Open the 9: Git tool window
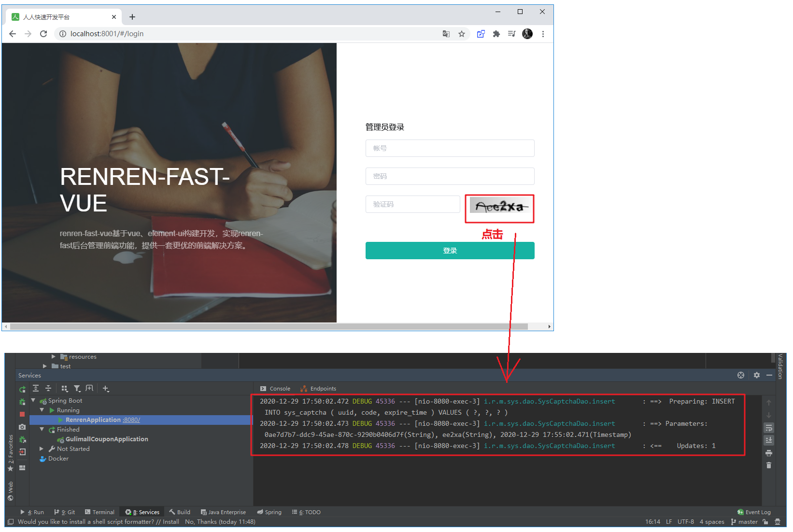Screen dimensions: 793x532 65,512
